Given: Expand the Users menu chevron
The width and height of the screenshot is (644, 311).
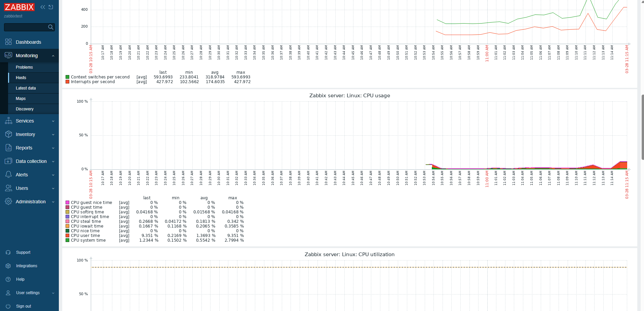Looking at the screenshot, I should 53,188.
